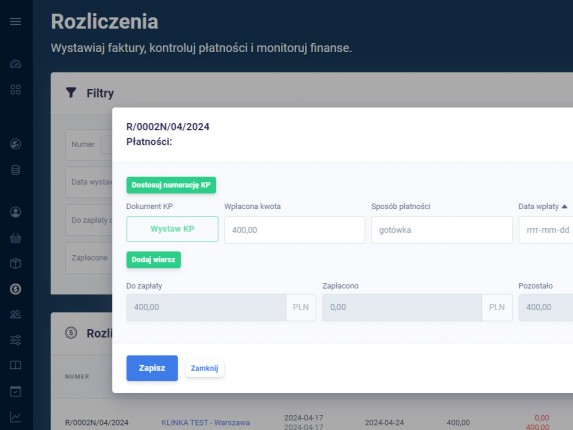Open the calendar check sidebar icon
The width and height of the screenshot is (573, 430).
pyautogui.click(x=15, y=391)
